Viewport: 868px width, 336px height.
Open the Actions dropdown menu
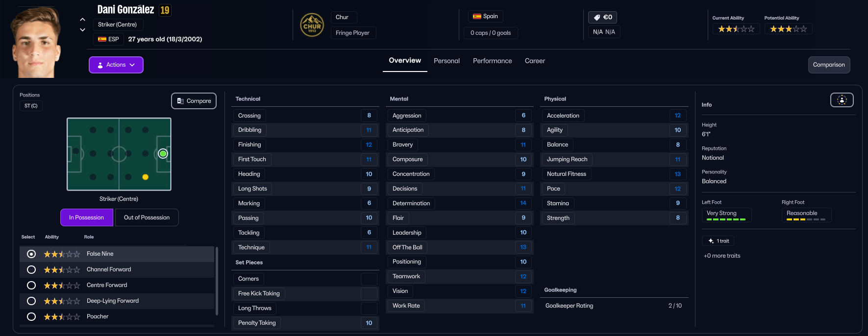click(x=116, y=65)
